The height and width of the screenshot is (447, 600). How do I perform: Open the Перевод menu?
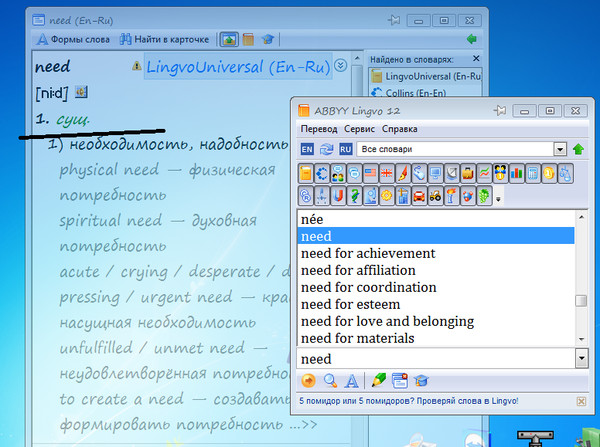coord(319,129)
